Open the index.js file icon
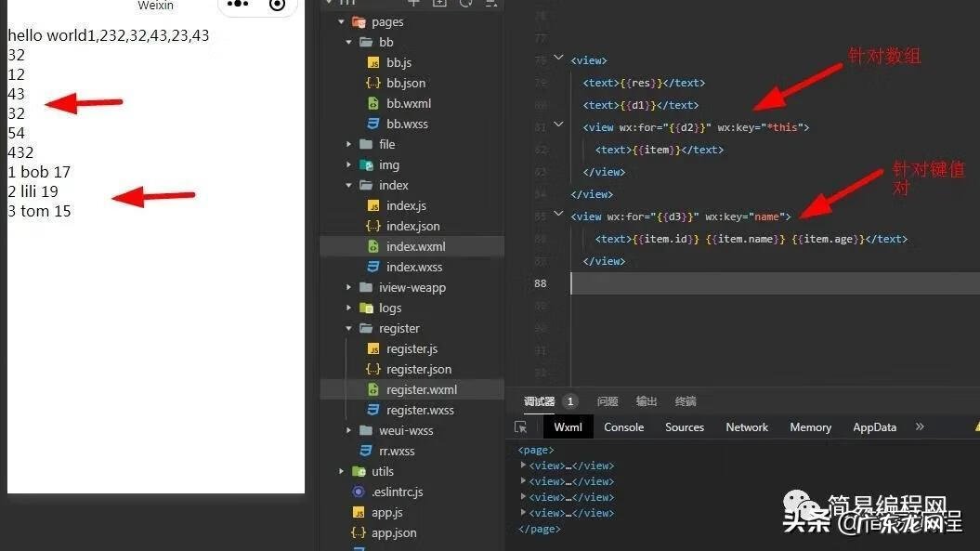The height and width of the screenshot is (551, 980). click(x=373, y=205)
